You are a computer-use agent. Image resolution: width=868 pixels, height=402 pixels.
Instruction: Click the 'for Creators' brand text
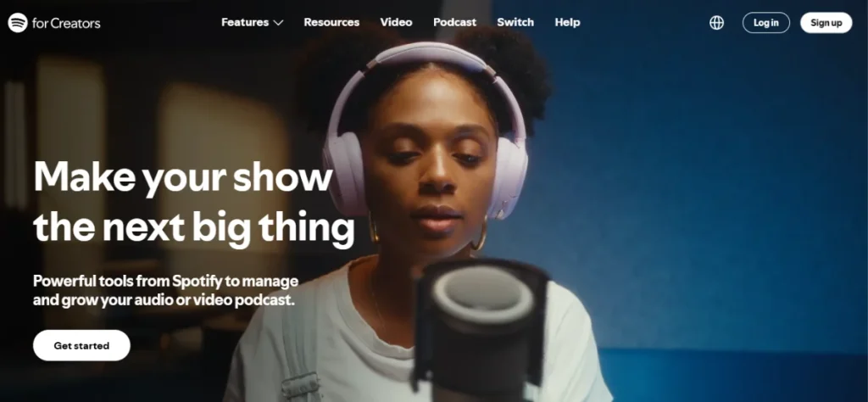(x=66, y=23)
